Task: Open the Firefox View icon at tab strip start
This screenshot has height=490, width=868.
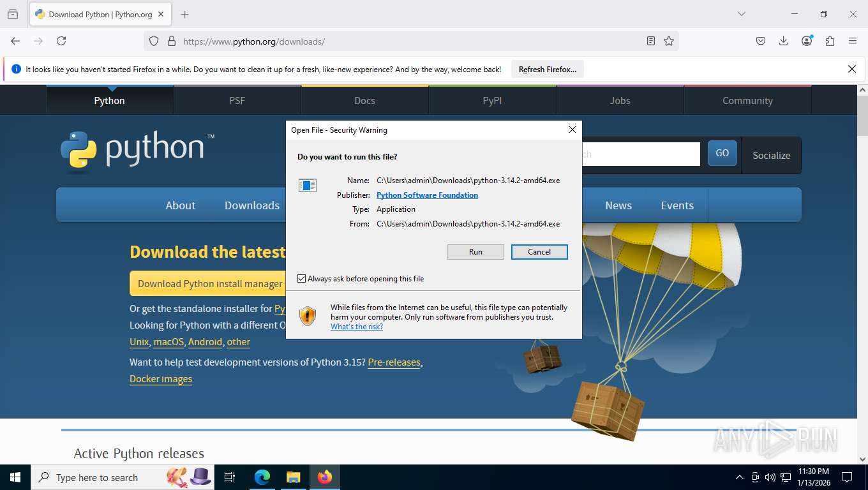Action: [13, 14]
